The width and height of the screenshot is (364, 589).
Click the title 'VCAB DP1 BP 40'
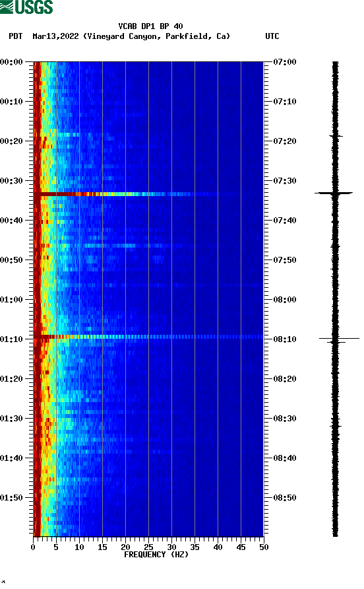click(x=150, y=26)
